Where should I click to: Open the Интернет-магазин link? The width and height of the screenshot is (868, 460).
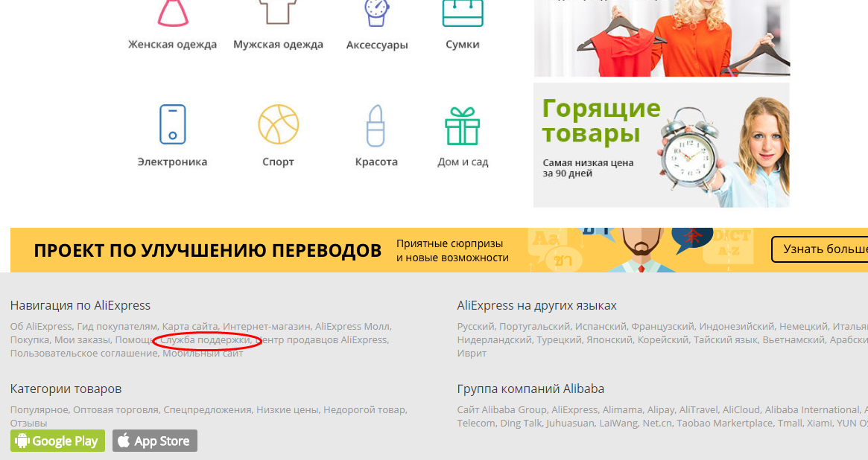click(267, 326)
